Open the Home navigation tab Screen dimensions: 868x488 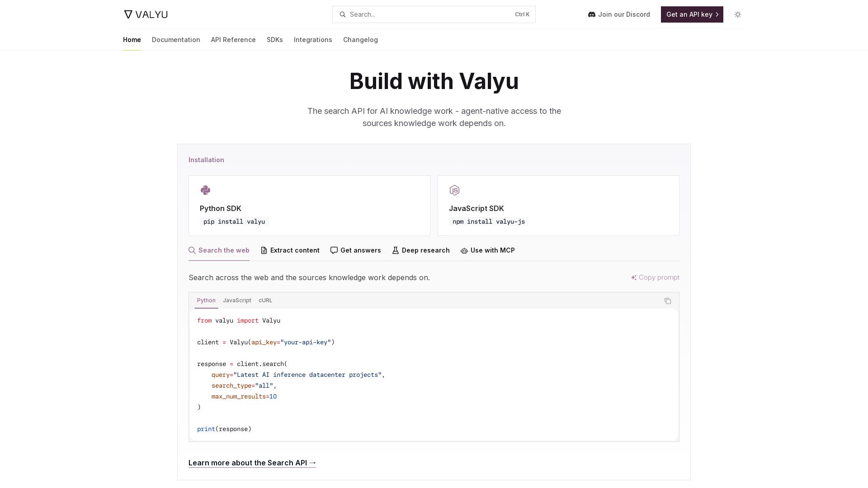point(132,40)
